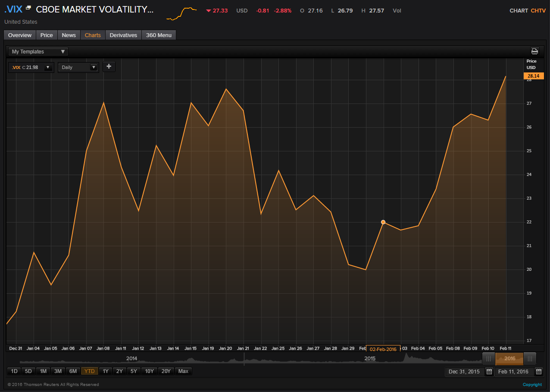This screenshot has height=392, width=550.
Task: Open the calendar for end date Feb 11, 2016
Action: (539, 371)
